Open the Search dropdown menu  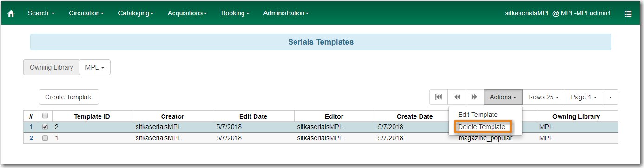click(41, 13)
